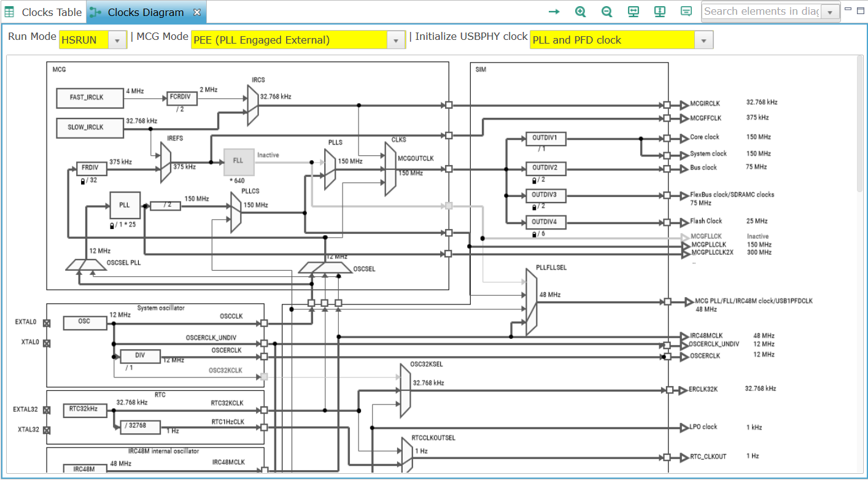Close the Clocks Diagram tab
The width and height of the screenshot is (868, 480).
point(196,12)
